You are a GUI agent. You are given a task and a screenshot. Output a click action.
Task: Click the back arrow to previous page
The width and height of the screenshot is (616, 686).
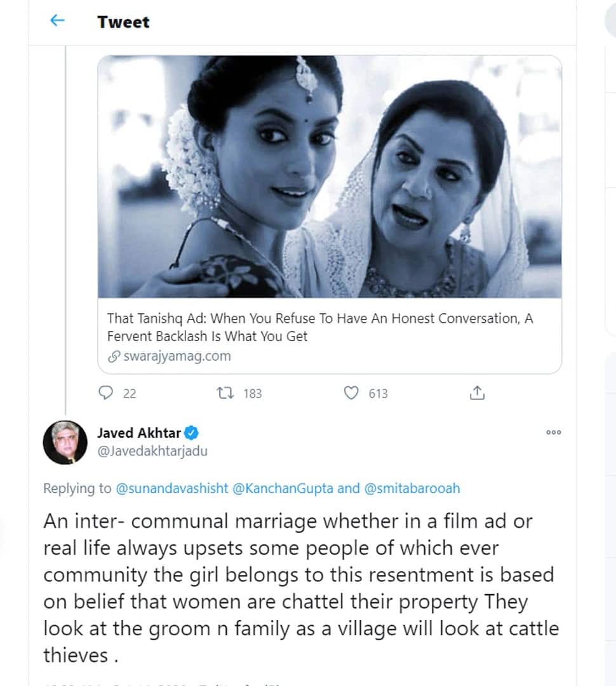(57, 20)
